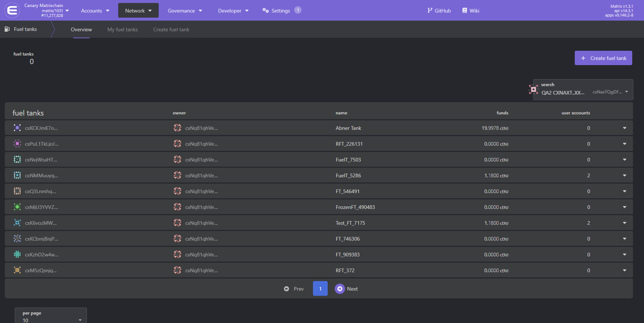Expand the FrozenFT_490483 row
Image resolution: width=644 pixels, height=323 pixels.
click(624, 207)
